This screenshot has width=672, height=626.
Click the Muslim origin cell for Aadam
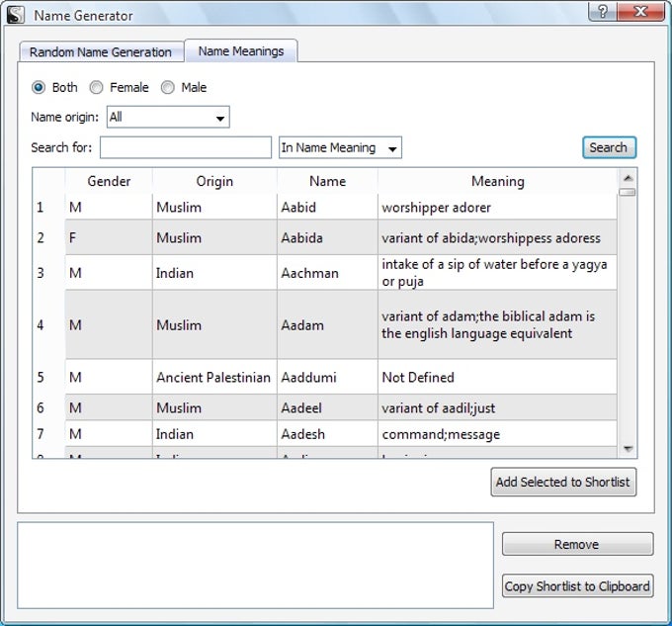pyautogui.click(x=214, y=324)
